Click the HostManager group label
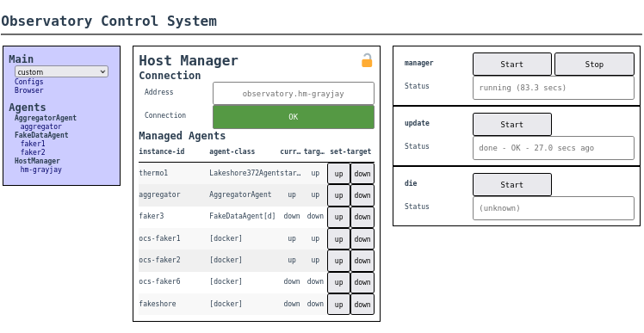The height and width of the screenshot is (333, 644). [37, 161]
